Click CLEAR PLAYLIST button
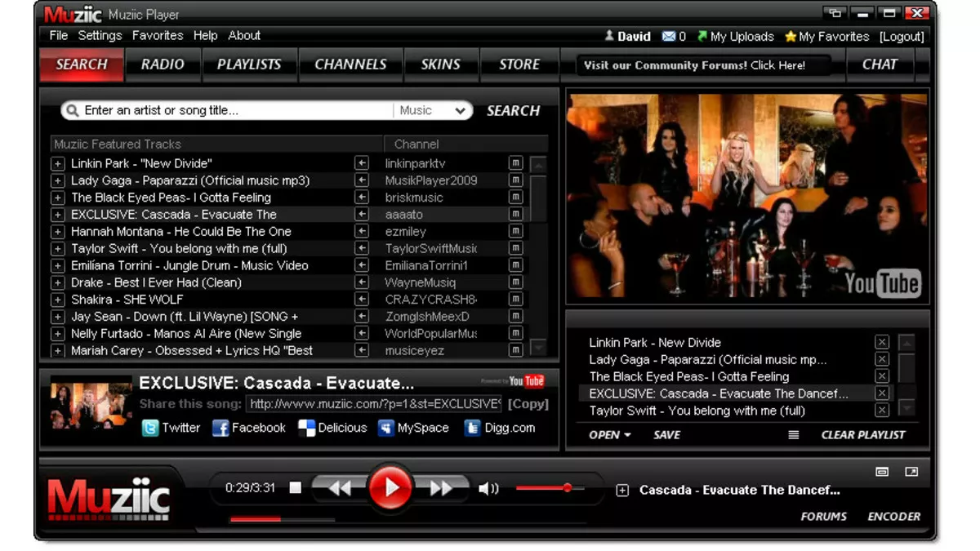 point(863,435)
